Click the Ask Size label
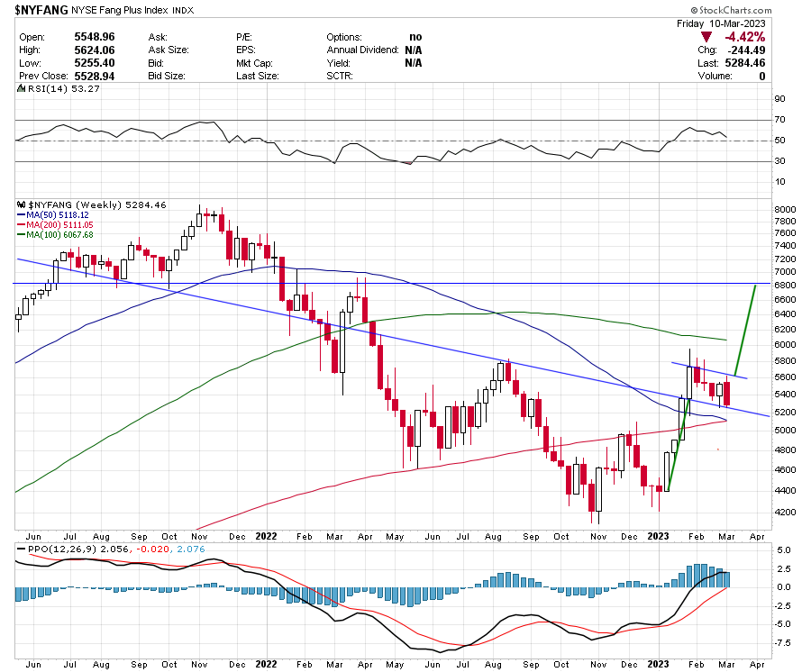 click(169, 50)
